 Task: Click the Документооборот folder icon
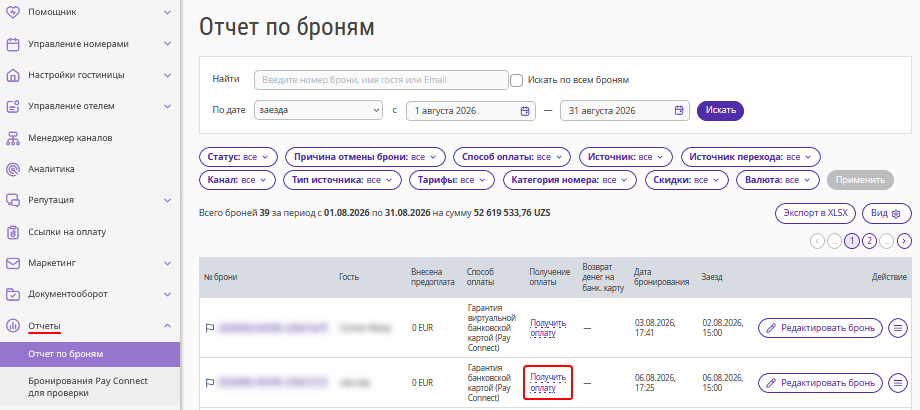click(x=13, y=294)
